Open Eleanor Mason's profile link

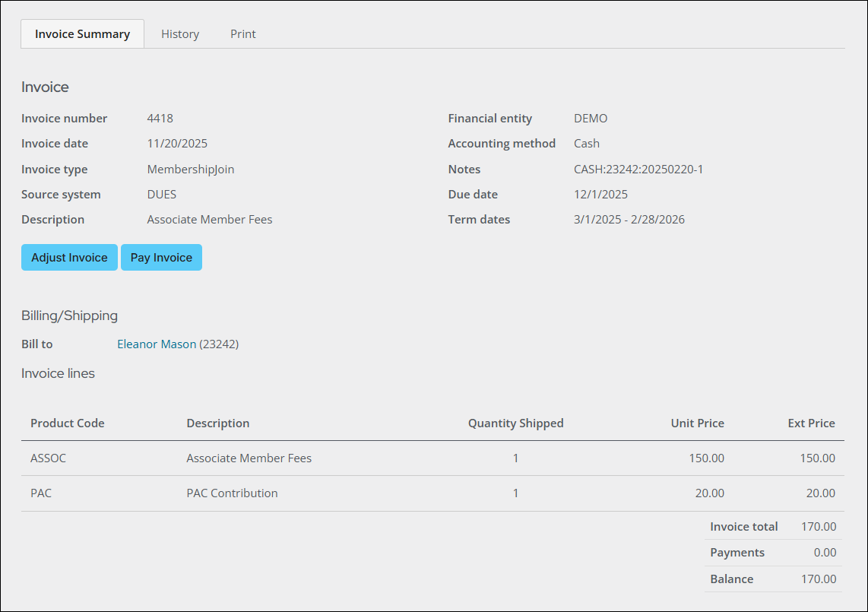pos(157,344)
